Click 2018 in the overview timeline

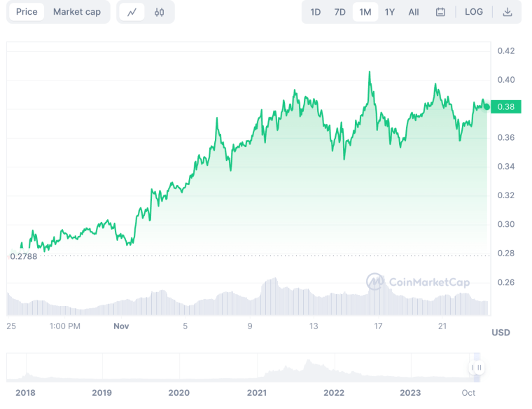[x=25, y=393]
